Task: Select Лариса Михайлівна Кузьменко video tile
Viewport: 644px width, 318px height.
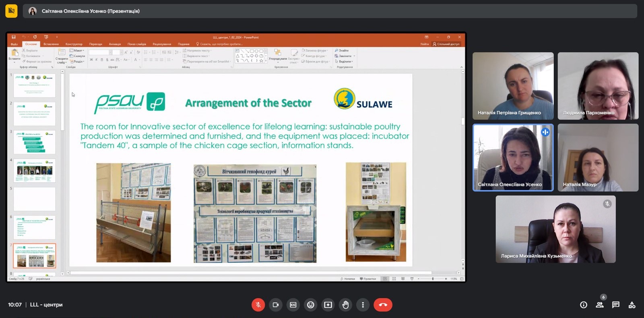Action: [555, 229]
